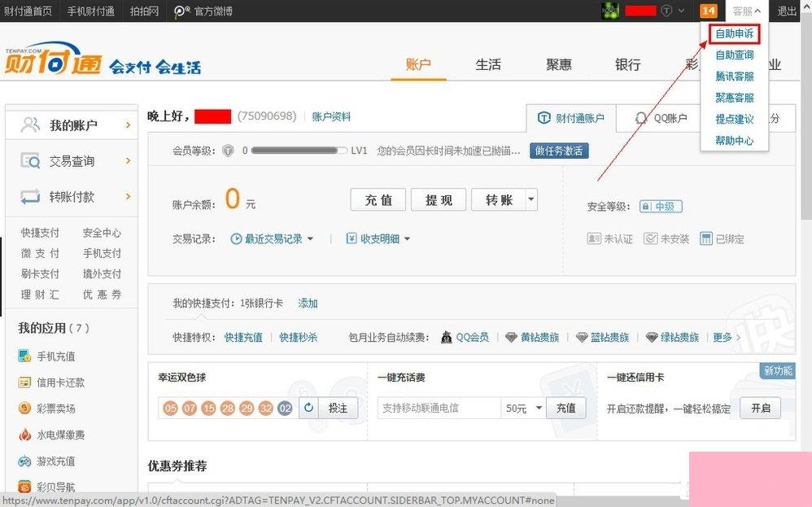Click the 开启 repayment reminder button
Image resolution: width=812 pixels, height=507 pixels.
click(760, 408)
